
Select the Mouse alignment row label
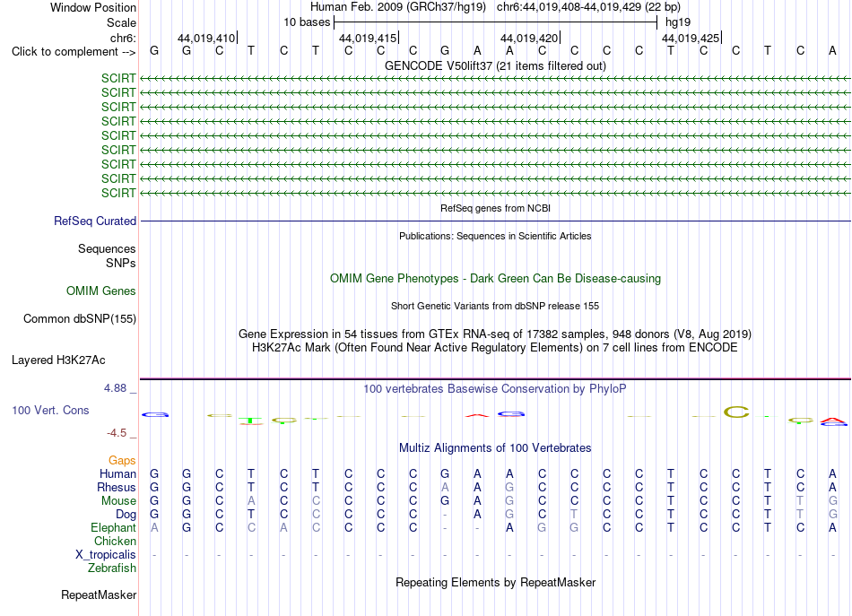tap(118, 501)
